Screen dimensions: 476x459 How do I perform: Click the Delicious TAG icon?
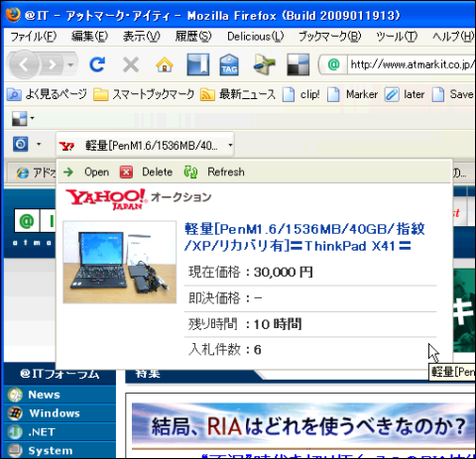[229, 64]
